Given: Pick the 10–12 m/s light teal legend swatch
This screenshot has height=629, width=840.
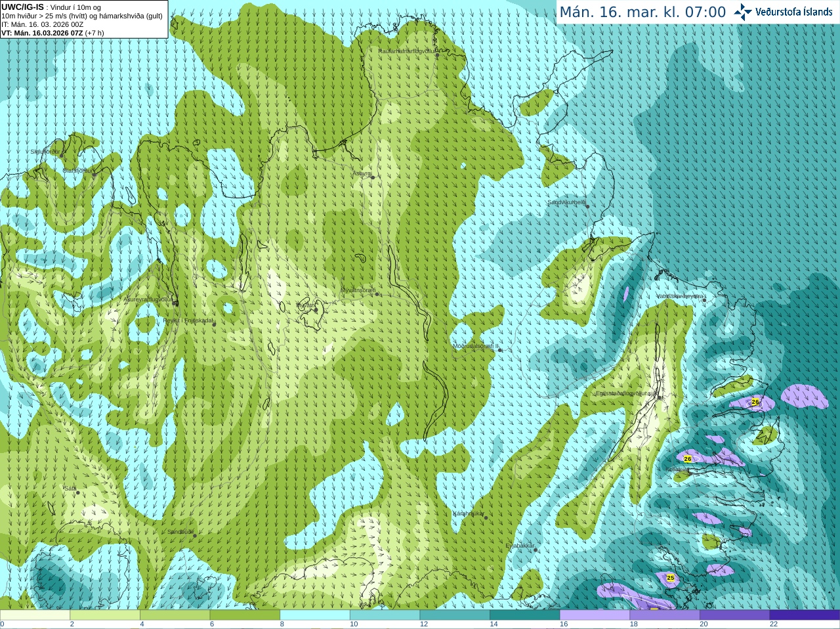Looking at the screenshot, I should [x=385, y=615].
